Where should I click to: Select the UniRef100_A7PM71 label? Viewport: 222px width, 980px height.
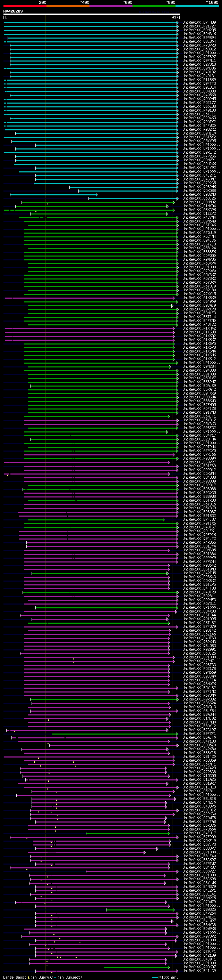[x=199, y=661]
